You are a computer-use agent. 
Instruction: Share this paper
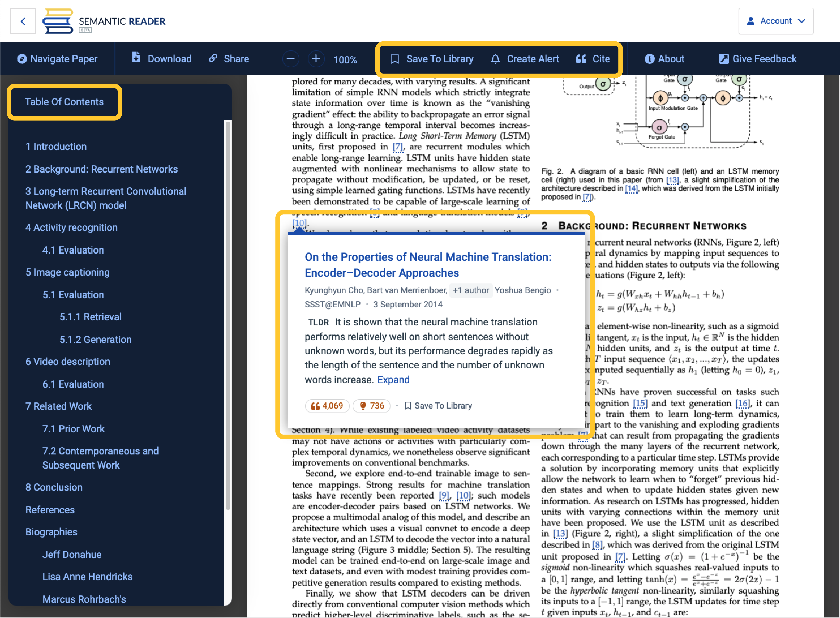pos(229,59)
